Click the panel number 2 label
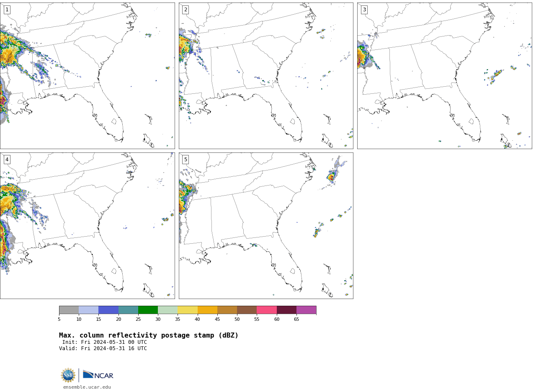 click(186, 10)
